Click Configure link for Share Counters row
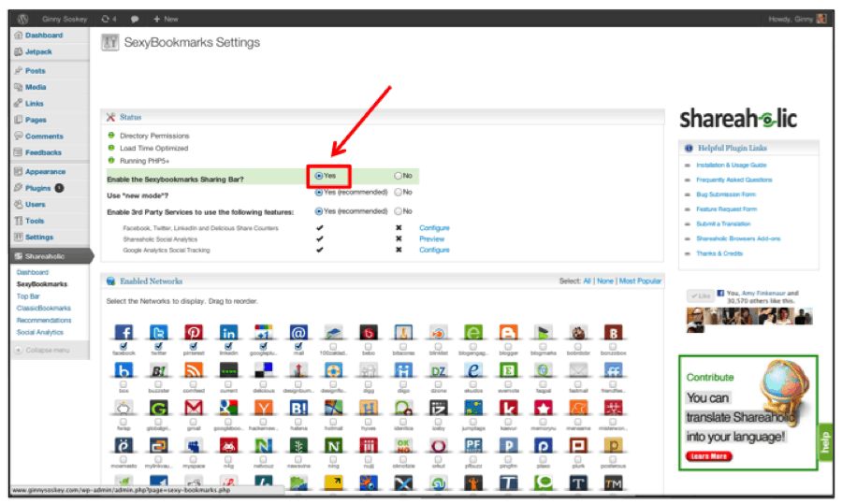Viewport: 842px width, 504px height. coord(434,228)
